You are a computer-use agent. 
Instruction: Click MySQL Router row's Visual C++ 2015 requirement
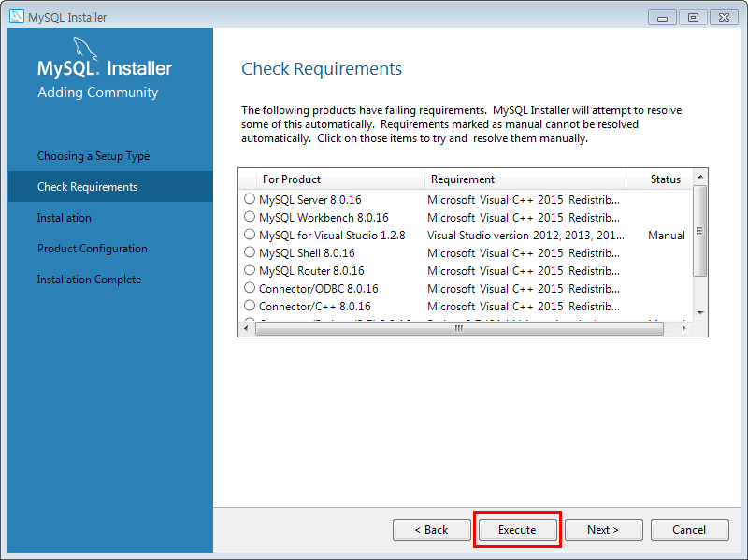(x=524, y=271)
